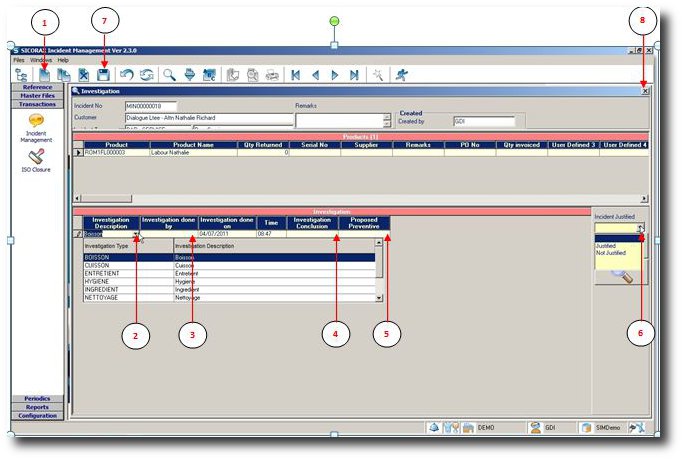Open the Incident Justified dropdown arrow
Screen dimensions: 683x460
coord(641,228)
